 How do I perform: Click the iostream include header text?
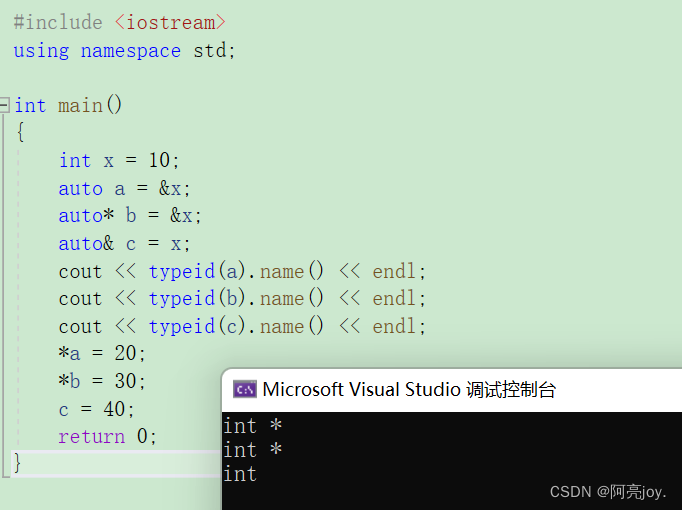(x=170, y=23)
